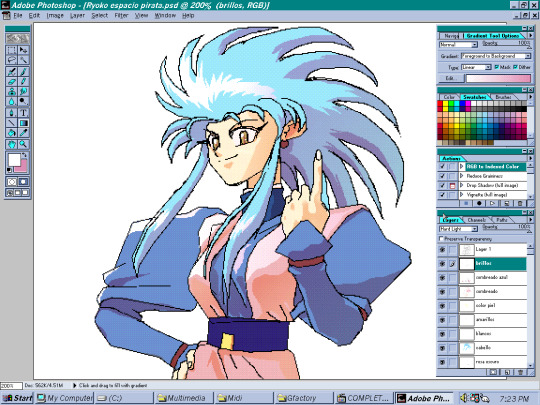Image resolution: width=540 pixels, height=405 pixels.
Task: Uncheck the Mask option
Action: tap(497, 67)
